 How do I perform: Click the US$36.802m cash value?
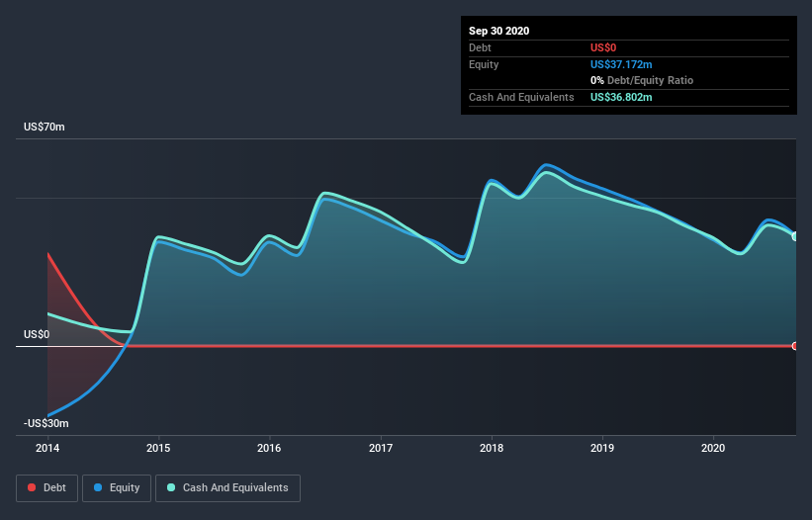(x=621, y=97)
